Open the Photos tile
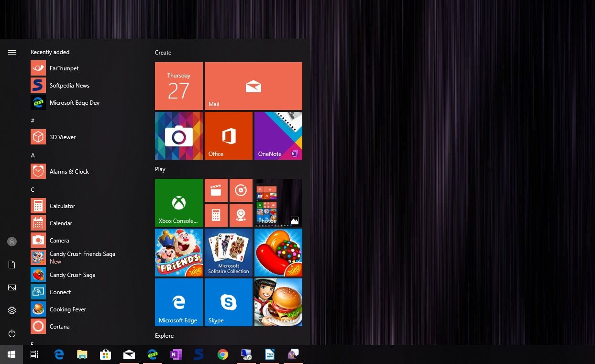Viewport: 595px width, 364px height. (278, 203)
